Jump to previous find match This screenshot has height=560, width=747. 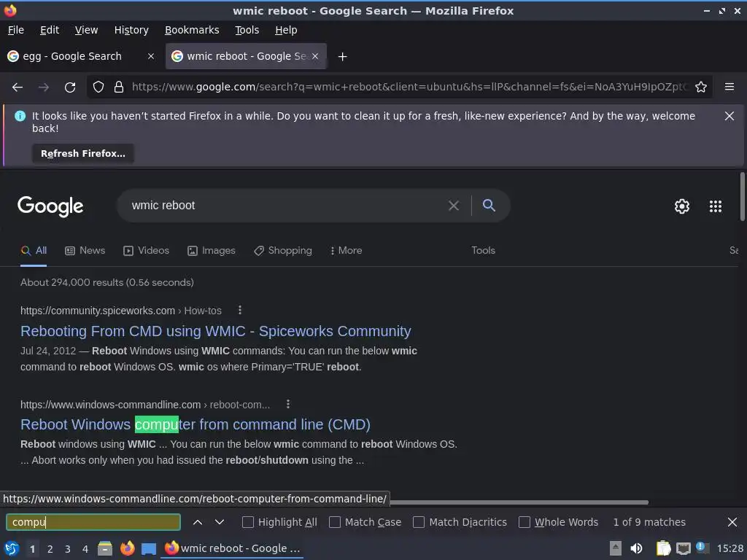198,522
